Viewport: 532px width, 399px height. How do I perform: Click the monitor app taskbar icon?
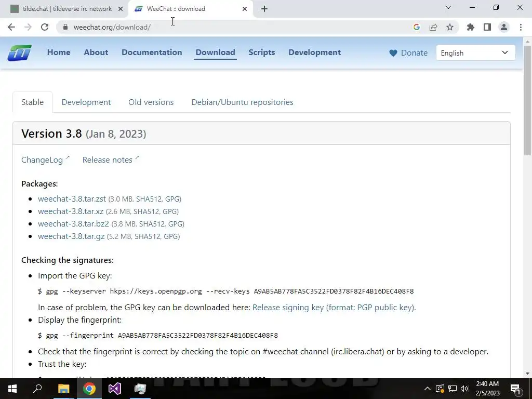click(x=140, y=389)
